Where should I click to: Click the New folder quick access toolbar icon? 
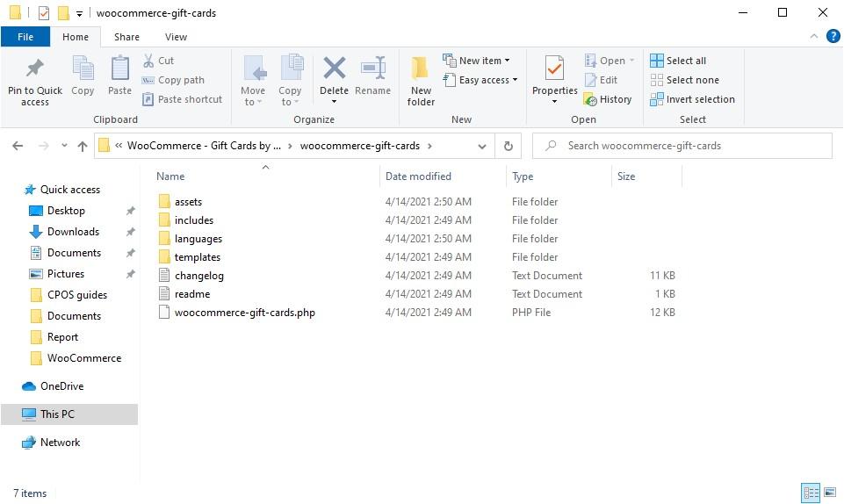point(63,13)
